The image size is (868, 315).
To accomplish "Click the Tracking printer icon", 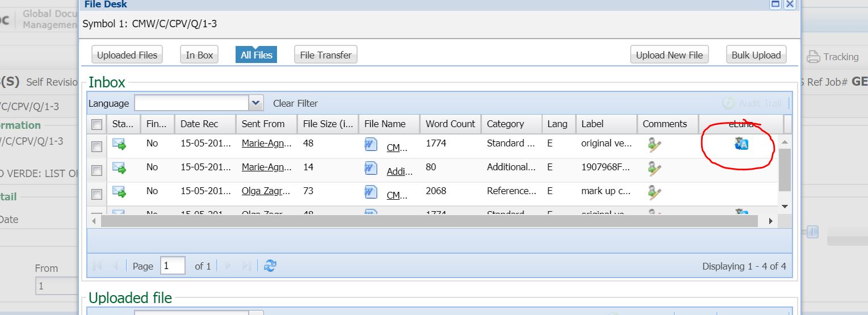I will [814, 57].
